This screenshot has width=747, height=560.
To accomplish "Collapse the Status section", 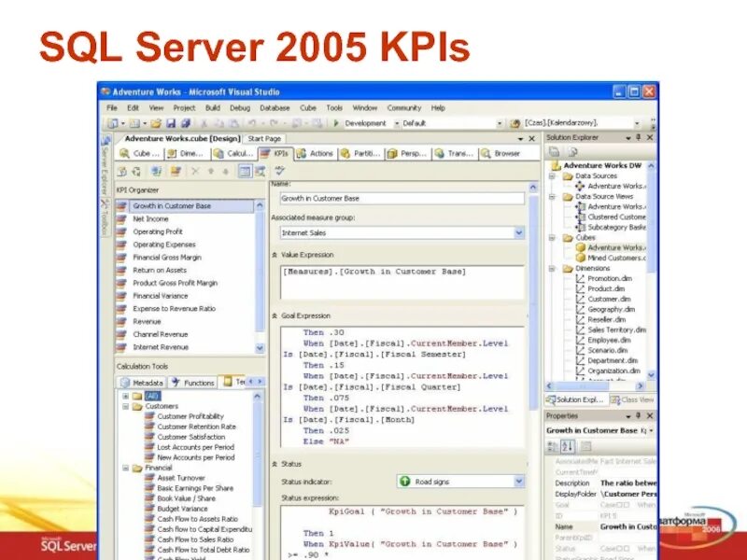I will pyautogui.click(x=275, y=464).
